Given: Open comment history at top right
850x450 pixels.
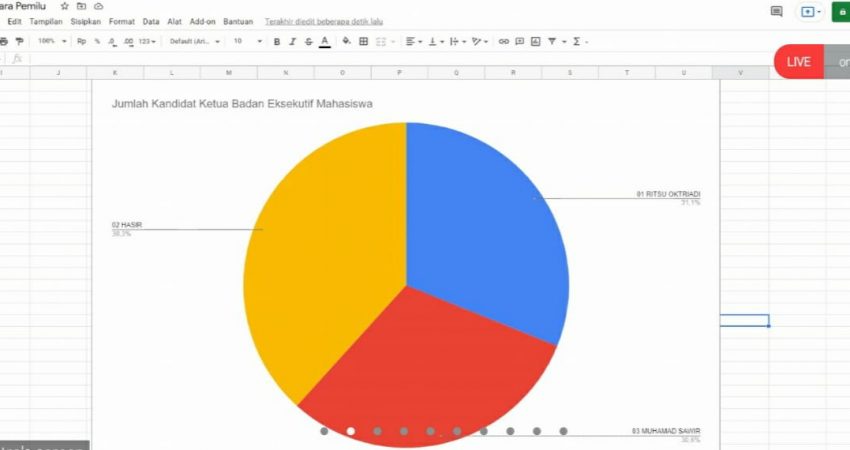Looking at the screenshot, I should coord(776,11).
